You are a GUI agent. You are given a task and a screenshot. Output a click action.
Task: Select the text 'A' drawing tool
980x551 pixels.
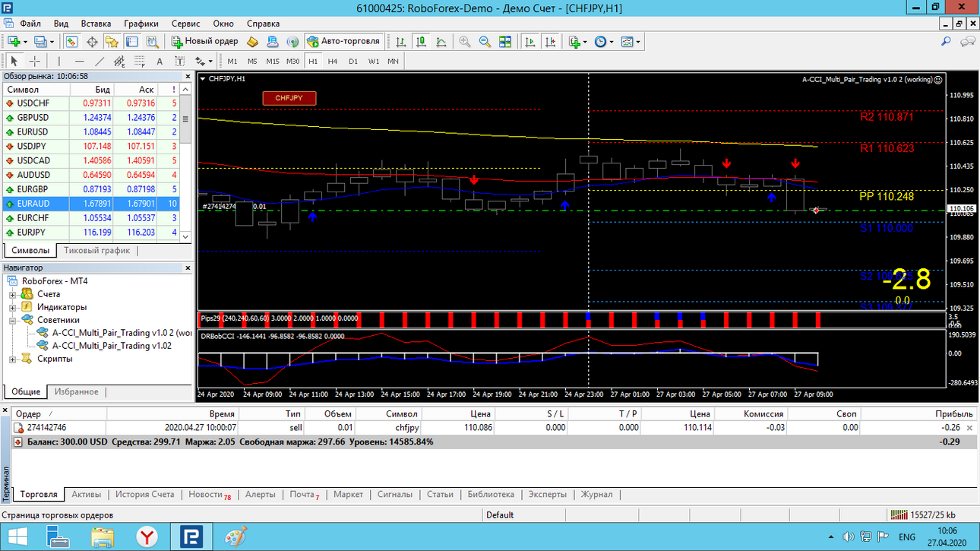click(160, 61)
